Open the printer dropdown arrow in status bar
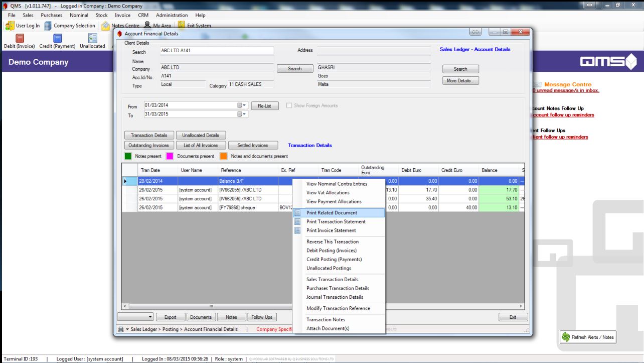Screen dimensions: 644x363 (x=126, y=329)
